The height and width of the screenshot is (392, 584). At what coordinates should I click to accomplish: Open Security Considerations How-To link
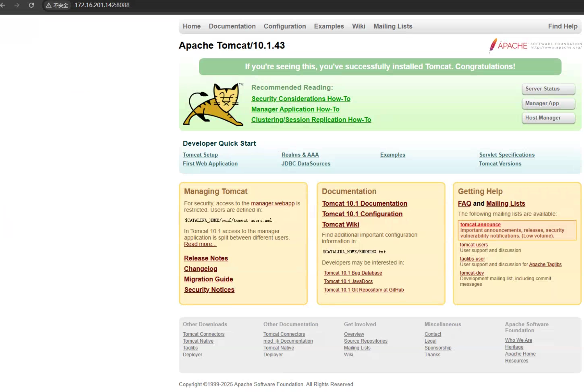(301, 99)
